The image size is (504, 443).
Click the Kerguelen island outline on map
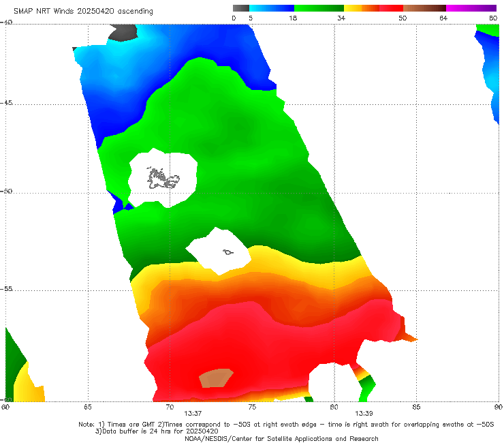coord(163,178)
